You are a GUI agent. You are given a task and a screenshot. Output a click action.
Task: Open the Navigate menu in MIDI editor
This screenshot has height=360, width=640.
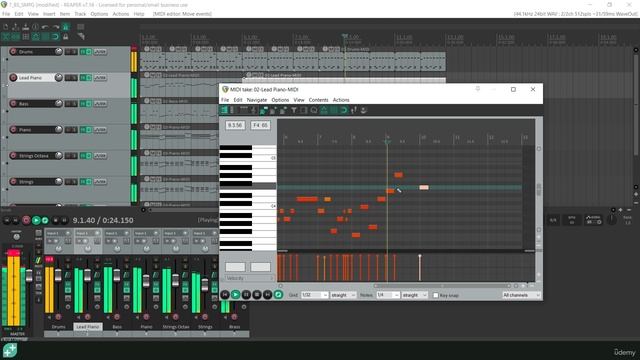[x=257, y=100]
